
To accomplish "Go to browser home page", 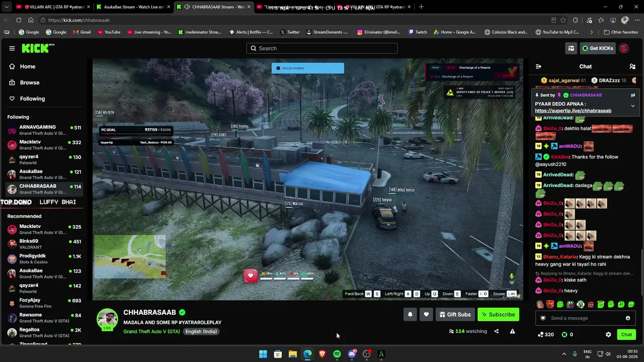I will [x=31, y=20].
